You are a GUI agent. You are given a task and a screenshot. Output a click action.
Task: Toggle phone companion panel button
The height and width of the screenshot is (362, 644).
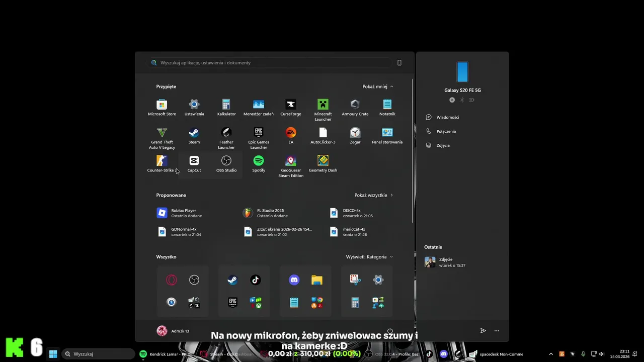tap(399, 63)
